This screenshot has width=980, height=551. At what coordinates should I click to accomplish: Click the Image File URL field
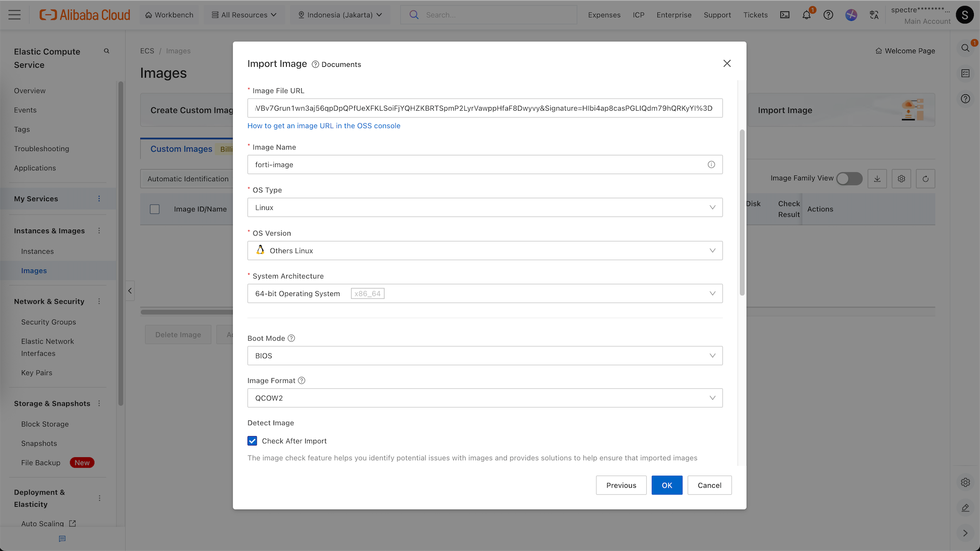484,108
